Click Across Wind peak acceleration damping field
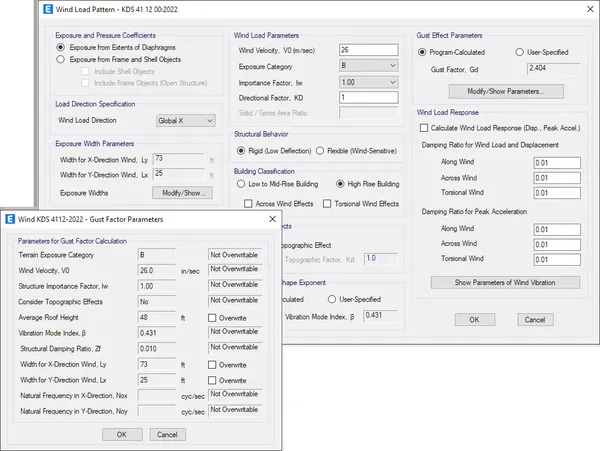Viewport: 600px width, 451px height. click(x=557, y=244)
